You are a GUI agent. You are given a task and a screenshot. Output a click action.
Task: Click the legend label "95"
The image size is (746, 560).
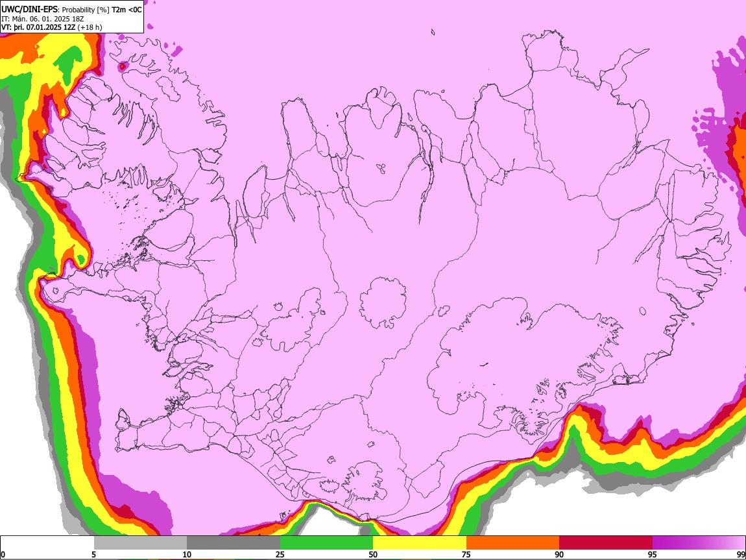pos(653,554)
